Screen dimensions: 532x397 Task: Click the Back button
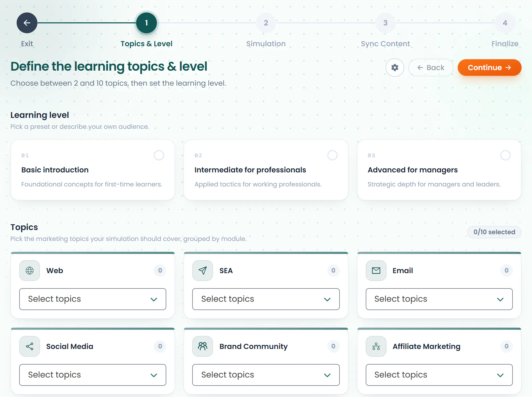pos(431,68)
